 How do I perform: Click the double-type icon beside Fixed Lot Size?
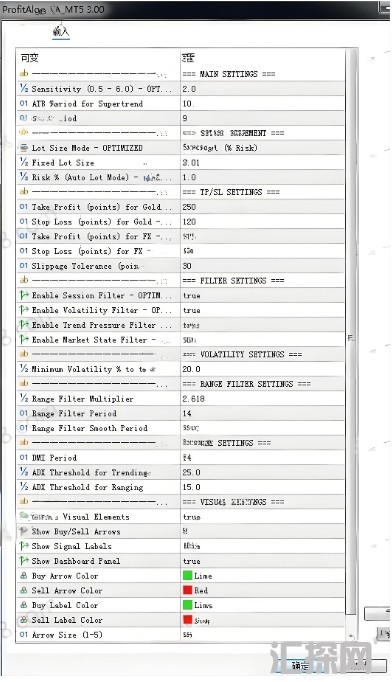24,162
